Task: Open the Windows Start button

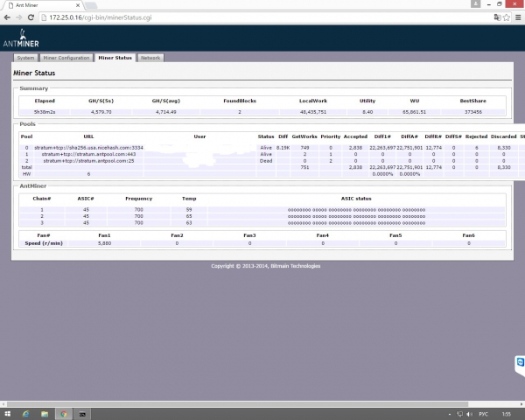Action: [x=7, y=414]
